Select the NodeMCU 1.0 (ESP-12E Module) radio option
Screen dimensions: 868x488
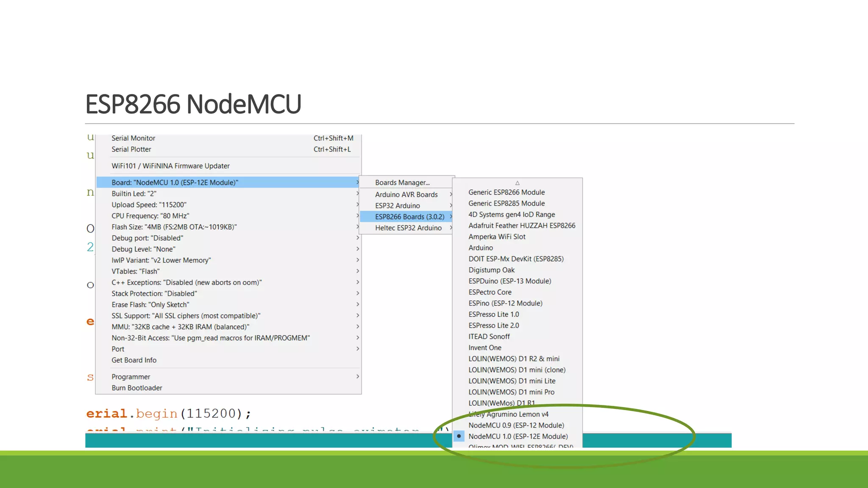pyautogui.click(x=517, y=436)
